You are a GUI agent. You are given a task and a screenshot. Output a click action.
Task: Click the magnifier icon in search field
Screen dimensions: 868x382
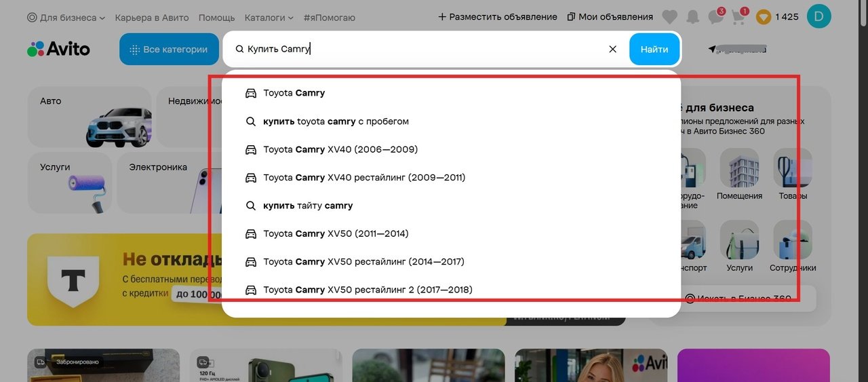pyautogui.click(x=239, y=49)
